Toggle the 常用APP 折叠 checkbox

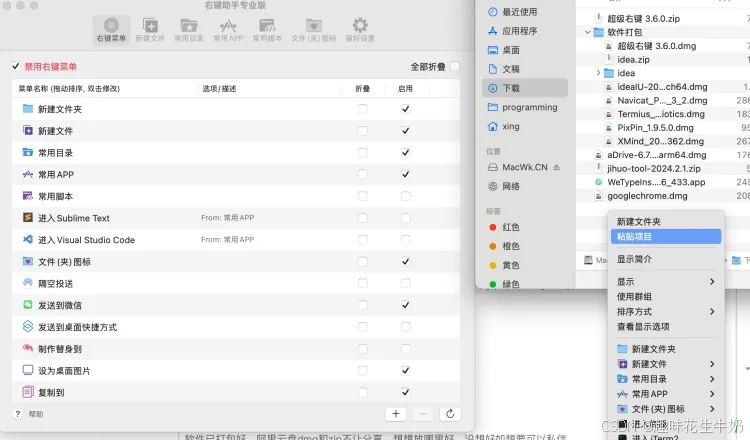point(363,174)
